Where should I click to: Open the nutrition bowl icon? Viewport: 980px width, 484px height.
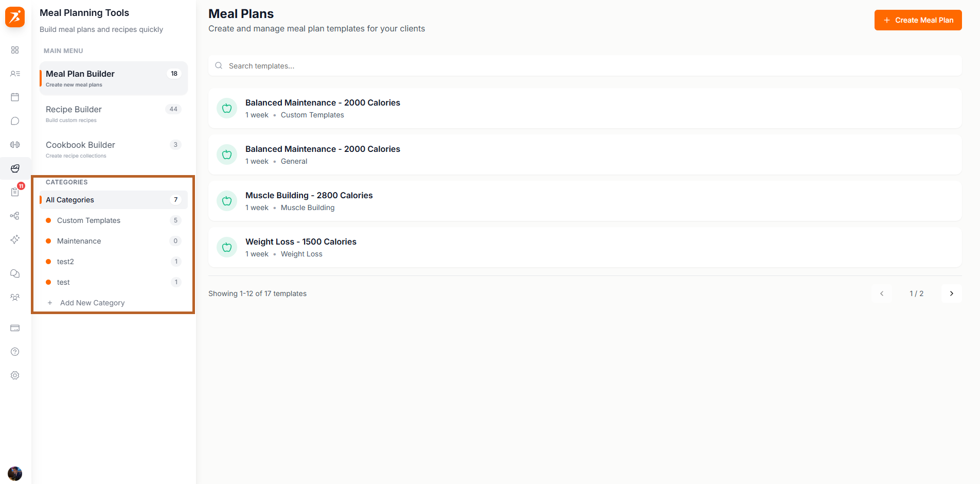15,168
